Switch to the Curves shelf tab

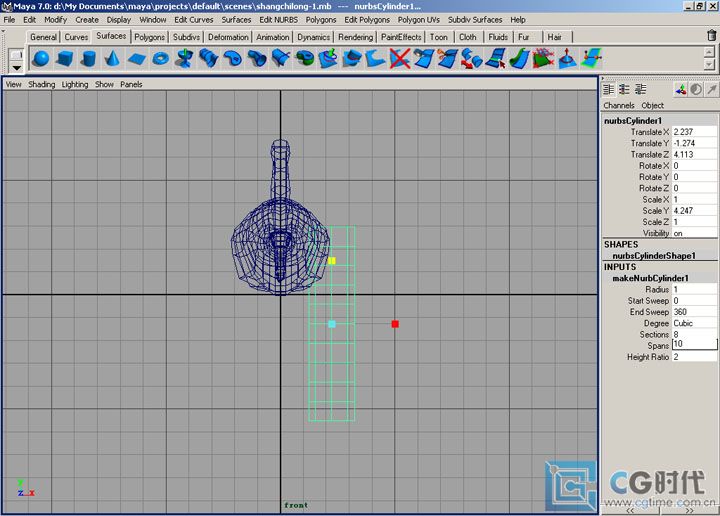click(76, 37)
